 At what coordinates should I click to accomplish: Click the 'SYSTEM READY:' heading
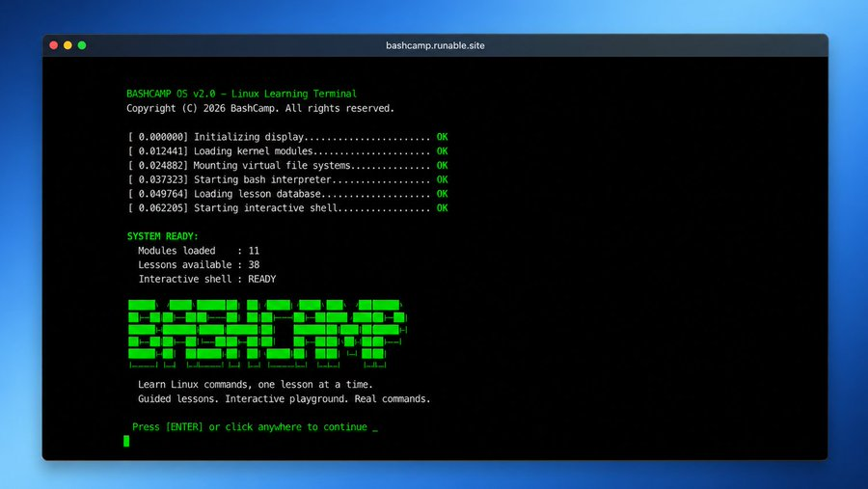(162, 236)
